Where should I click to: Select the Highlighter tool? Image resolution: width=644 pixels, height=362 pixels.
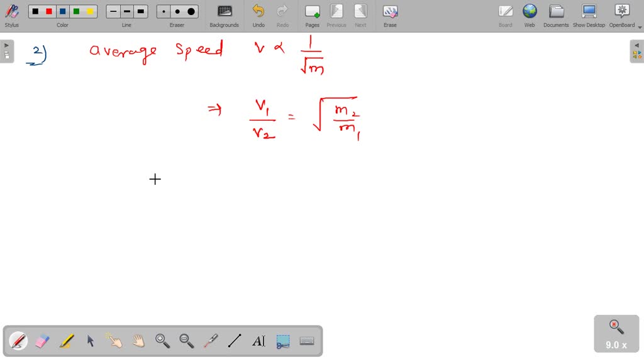(65, 341)
